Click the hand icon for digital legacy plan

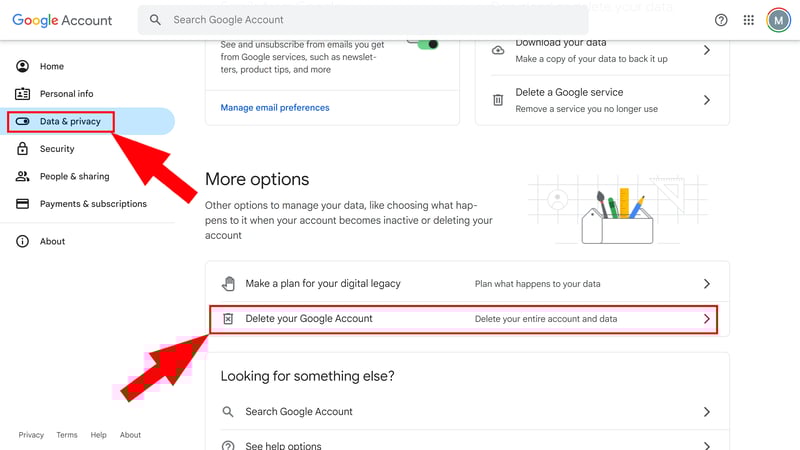(x=228, y=284)
